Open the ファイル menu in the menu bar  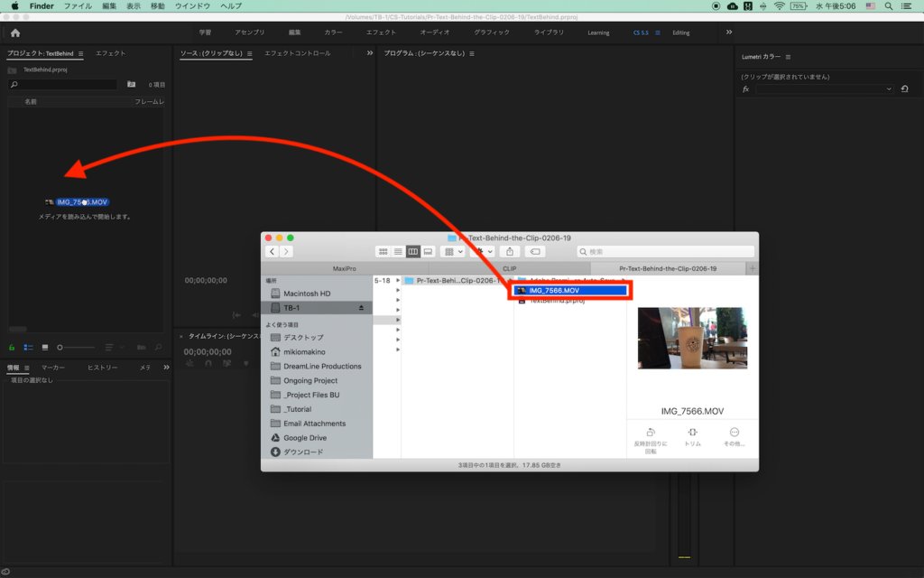(x=79, y=5)
